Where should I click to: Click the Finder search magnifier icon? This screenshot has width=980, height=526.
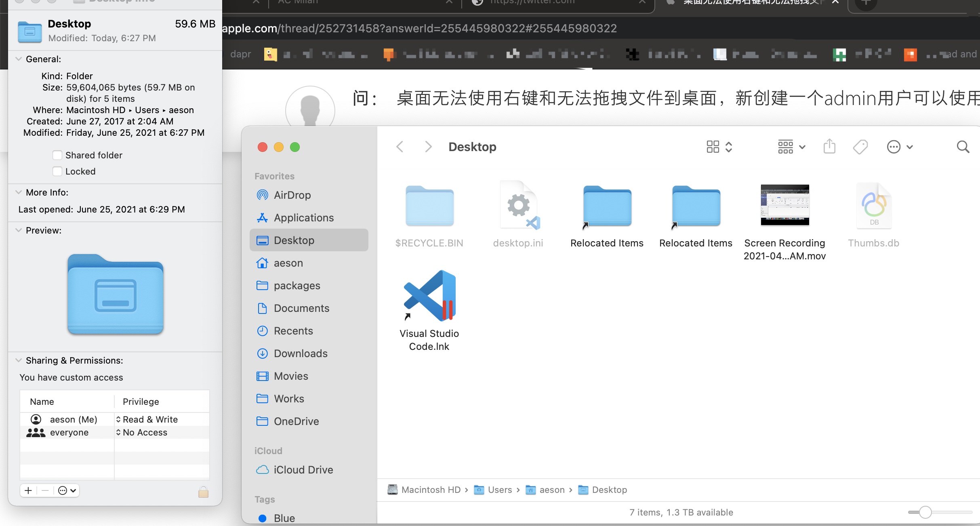pos(963,147)
